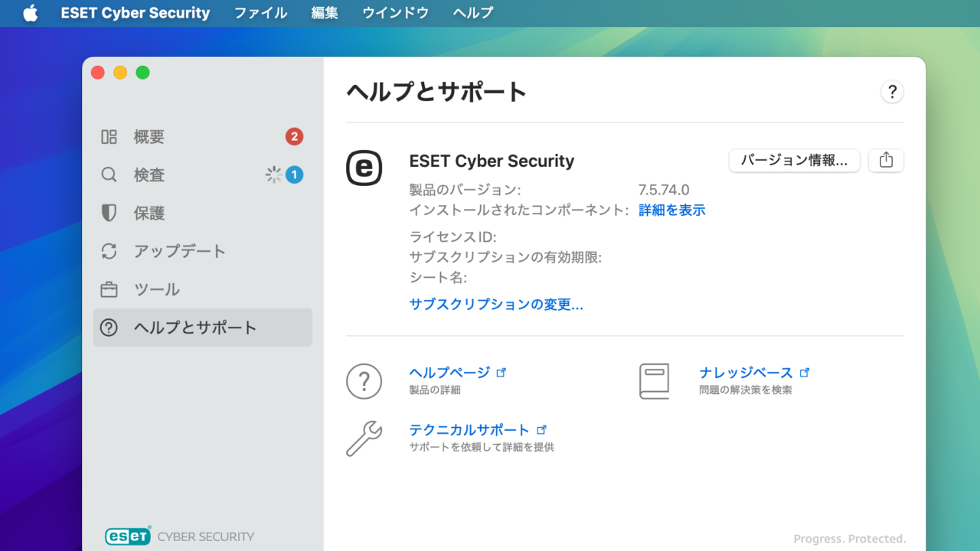This screenshot has width=980, height=551.
Task: Open the ヘルプページ link
Action: coord(449,373)
